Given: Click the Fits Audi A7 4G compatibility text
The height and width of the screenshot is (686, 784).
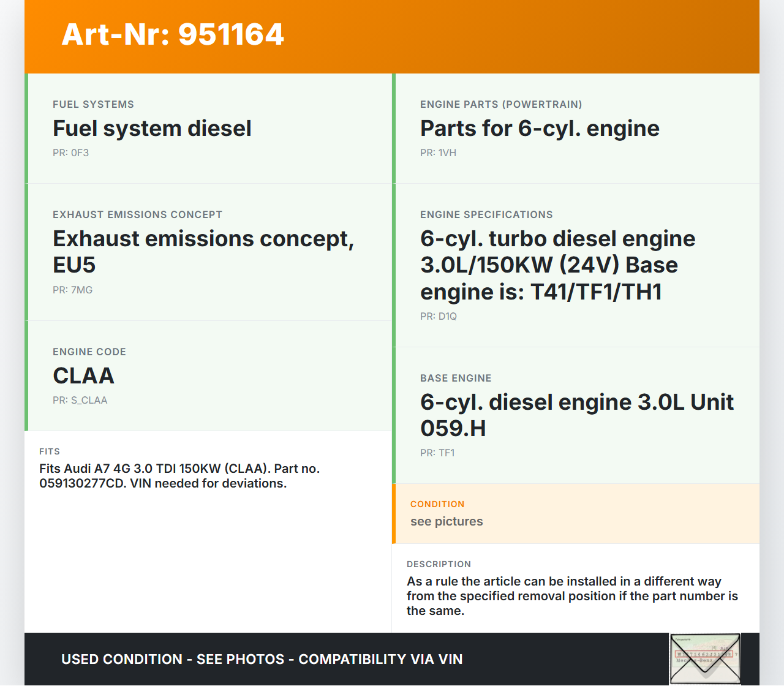Looking at the screenshot, I should (x=179, y=476).
